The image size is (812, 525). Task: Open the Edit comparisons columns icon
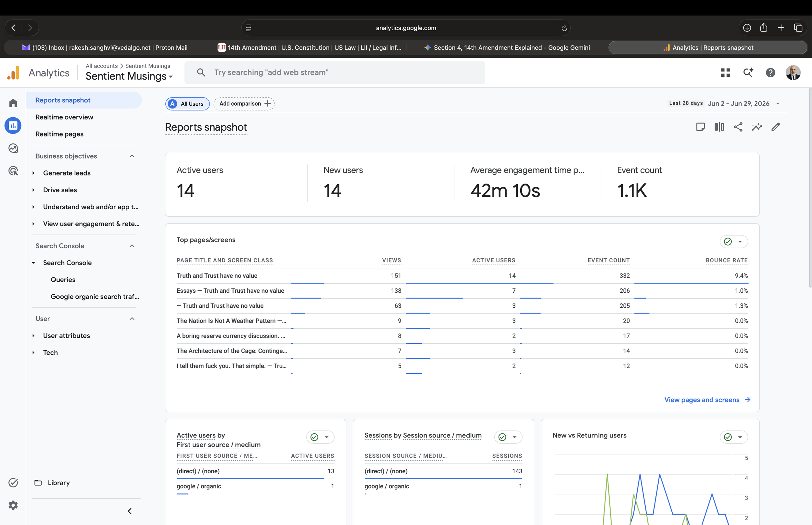click(719, 127)
